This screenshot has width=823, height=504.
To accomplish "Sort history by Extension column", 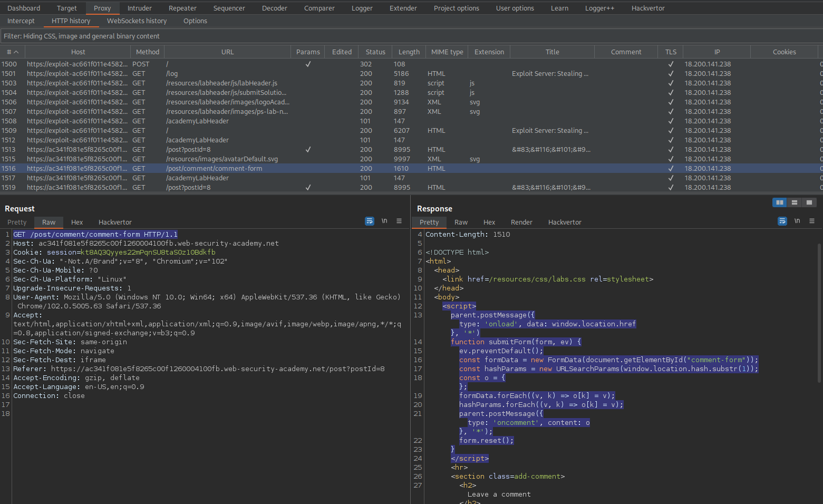I will [489, 52].
